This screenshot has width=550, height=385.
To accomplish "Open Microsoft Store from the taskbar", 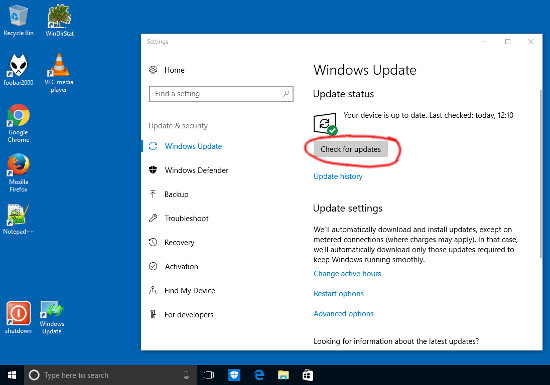I will [x=308, y=375].
